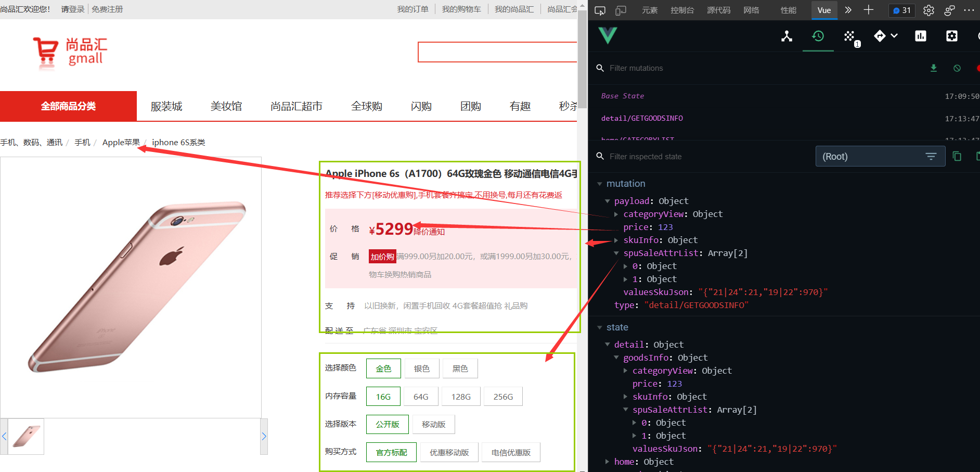Image resolution: width=980 pixels, height=472 pixels.
Task: Click the DevTools activity connections icon
Action: (949, 10)
